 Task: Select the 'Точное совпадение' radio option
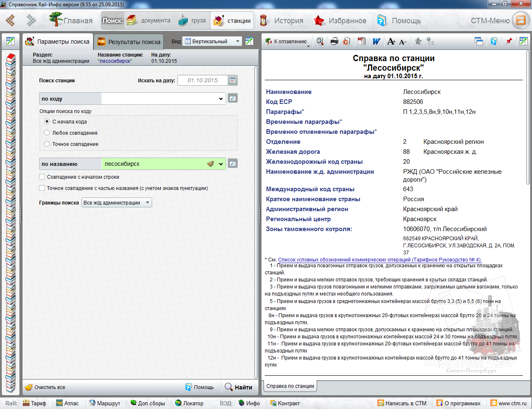(x=47, y=144)
